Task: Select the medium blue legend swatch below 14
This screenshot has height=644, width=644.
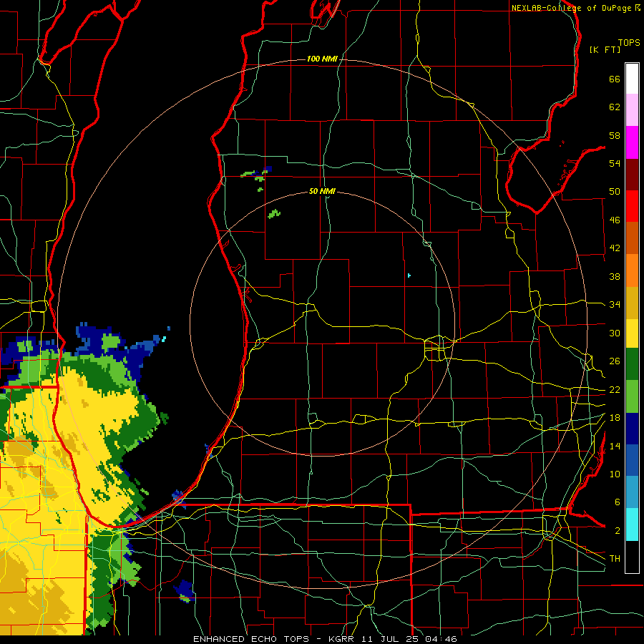Action: coord(632,460)
